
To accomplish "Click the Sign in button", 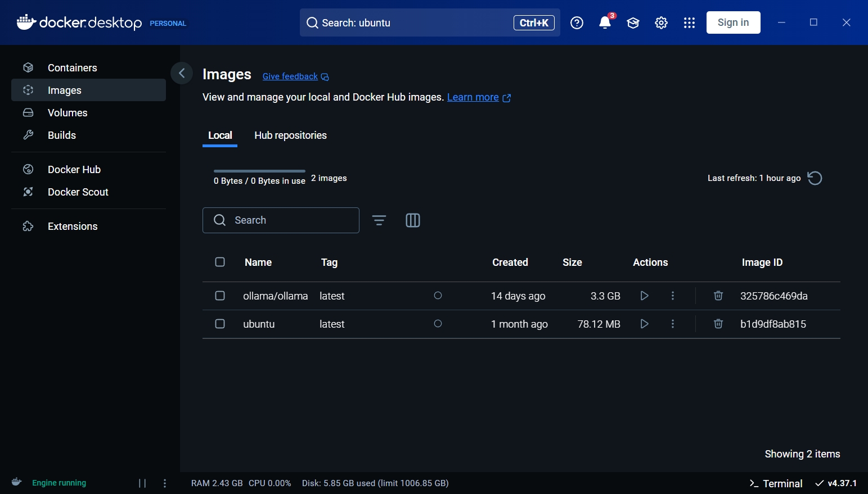I will point(733,22).
